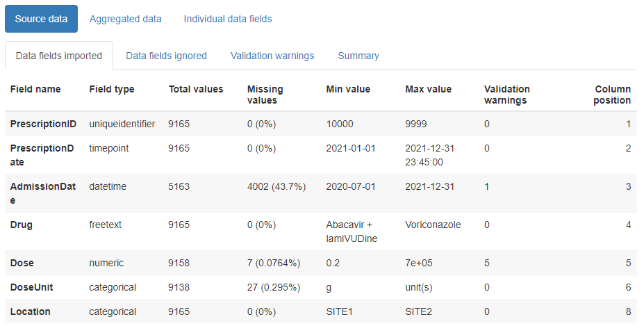The width and height of the screenshot is (644, 333).
Task: Open the Data fields ignored tab
Action: pos(166,56)
